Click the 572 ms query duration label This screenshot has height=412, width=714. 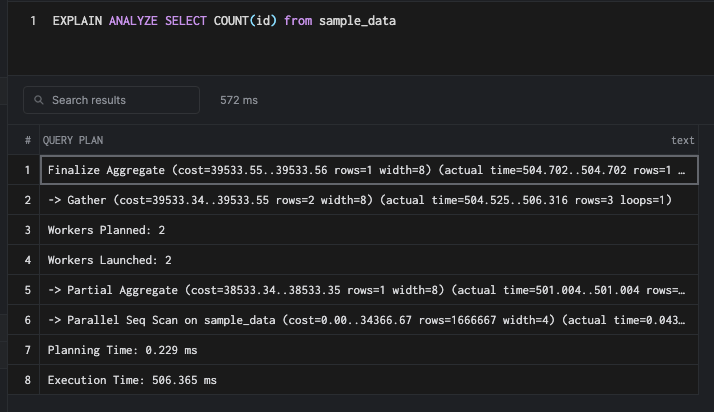click(239, 101)
